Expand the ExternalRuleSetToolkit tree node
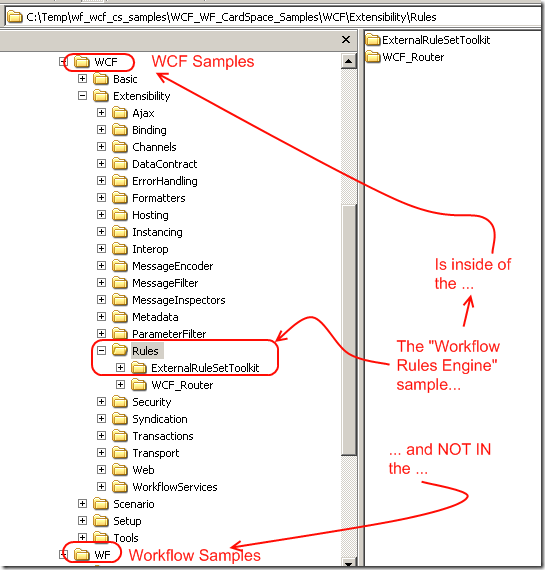The height and width of the screenshot is (570, 545). 120,368
